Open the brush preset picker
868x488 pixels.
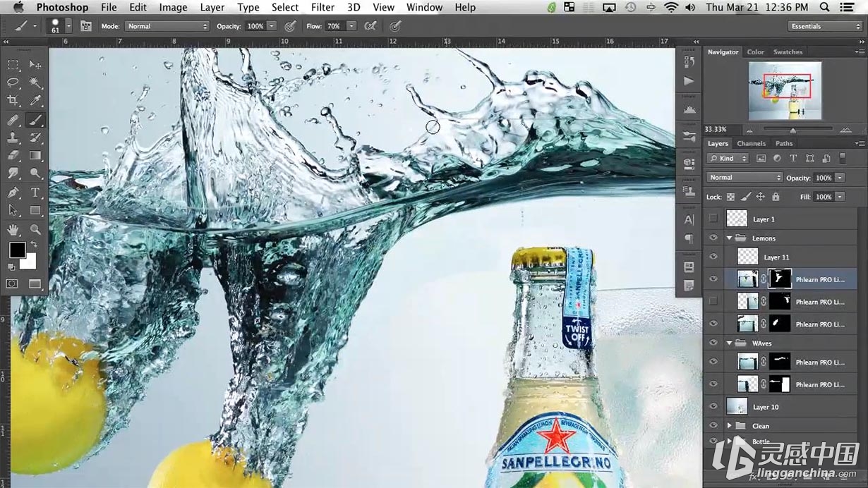(68, 26)
